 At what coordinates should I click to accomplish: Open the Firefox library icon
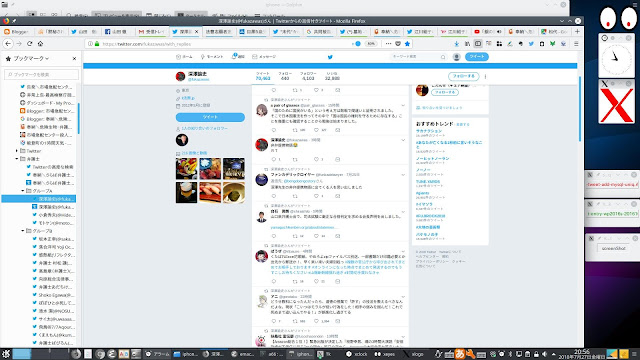click(467, 44)
